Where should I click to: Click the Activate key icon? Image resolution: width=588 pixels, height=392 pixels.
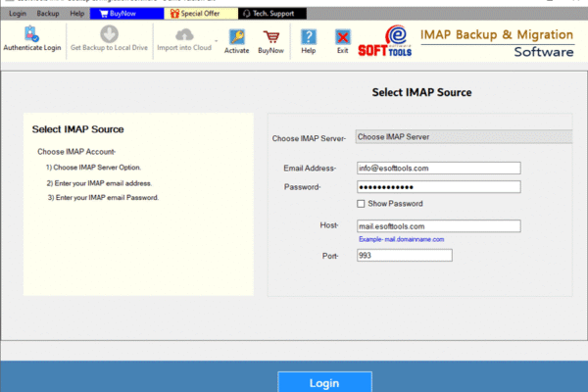236,37
